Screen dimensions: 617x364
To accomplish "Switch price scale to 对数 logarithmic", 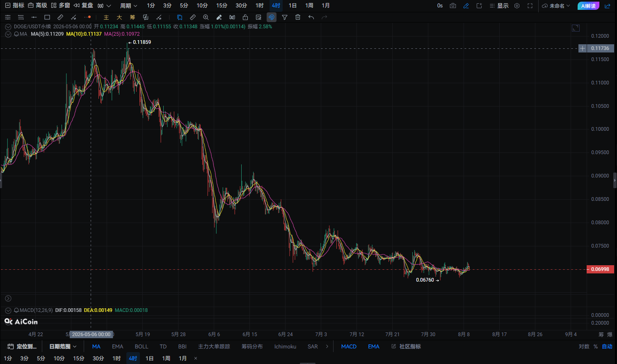I will [584, 347].
